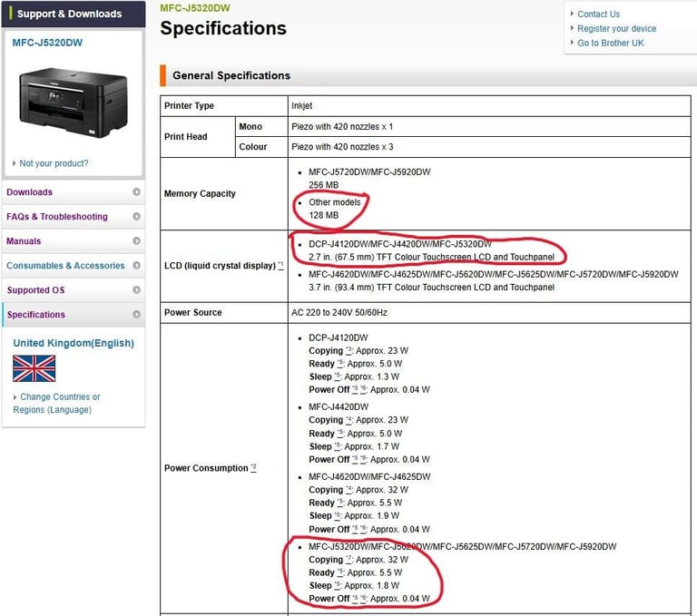The height and width of the screenshot is (616, 697).
Task: Select the Specifications sidebar item
Action: click(74, 314)
